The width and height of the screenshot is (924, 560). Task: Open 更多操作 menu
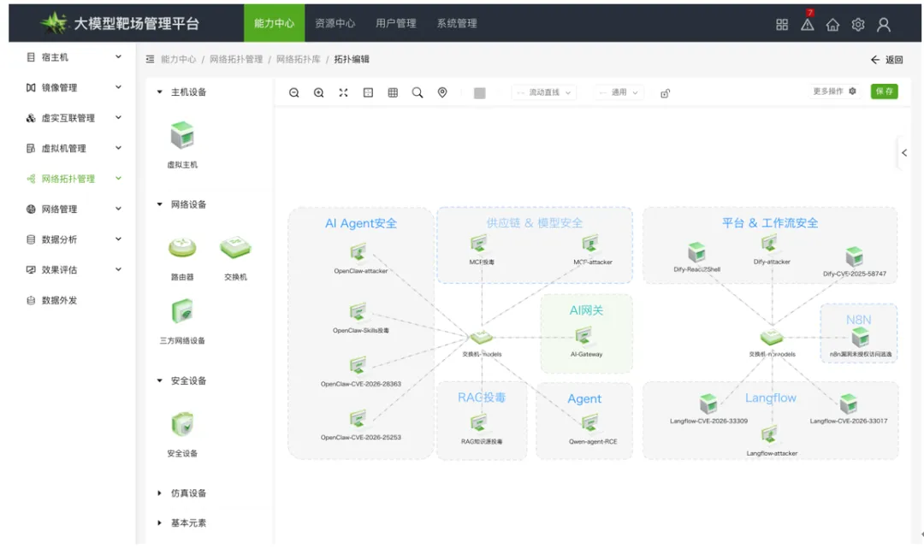point(834,91)
